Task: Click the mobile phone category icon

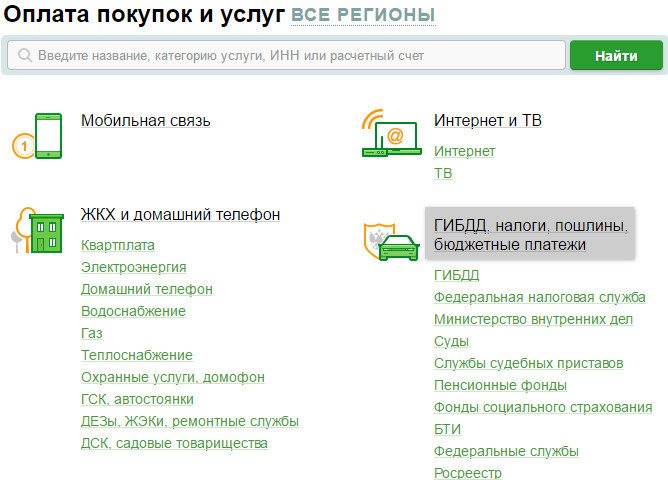Action: 37,136
